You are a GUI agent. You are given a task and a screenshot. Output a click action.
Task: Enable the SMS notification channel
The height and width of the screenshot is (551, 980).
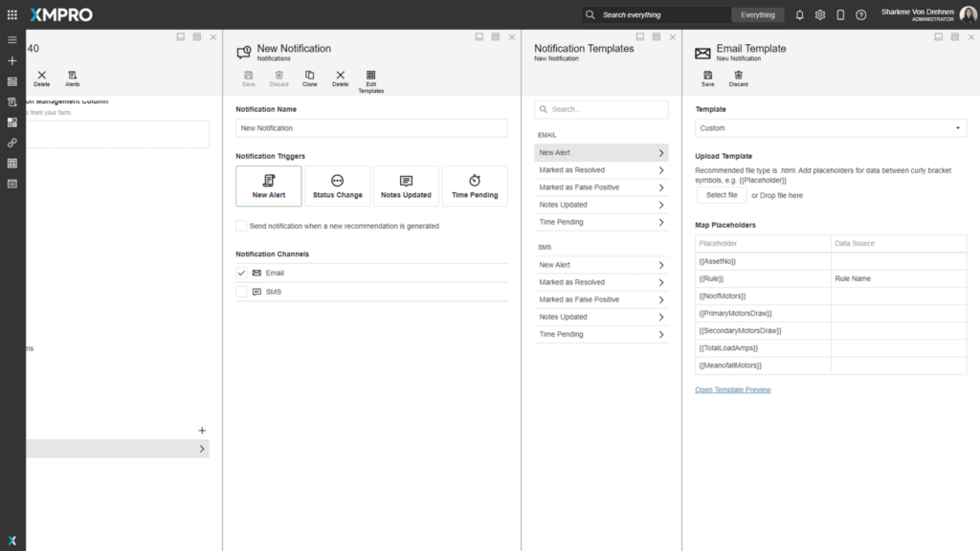(242, 292)
